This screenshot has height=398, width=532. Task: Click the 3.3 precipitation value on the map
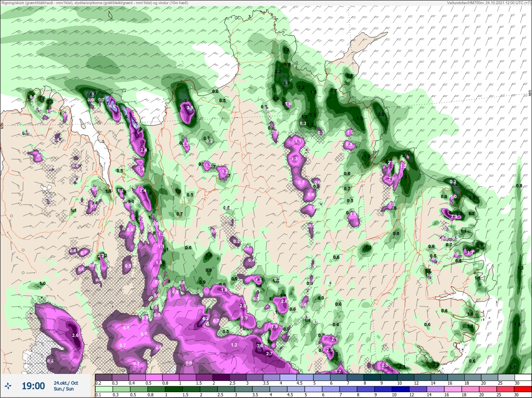(x=454, y=217)
